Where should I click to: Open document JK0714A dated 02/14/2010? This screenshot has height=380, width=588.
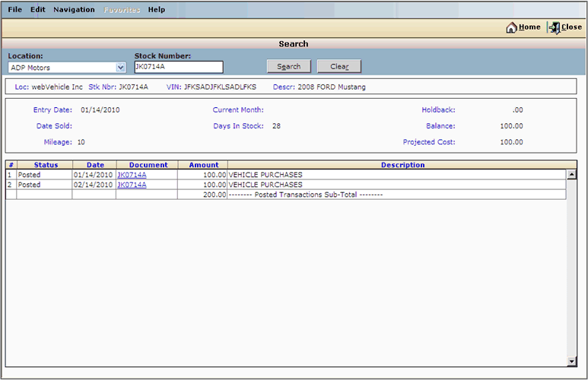(x=132, y=185)
